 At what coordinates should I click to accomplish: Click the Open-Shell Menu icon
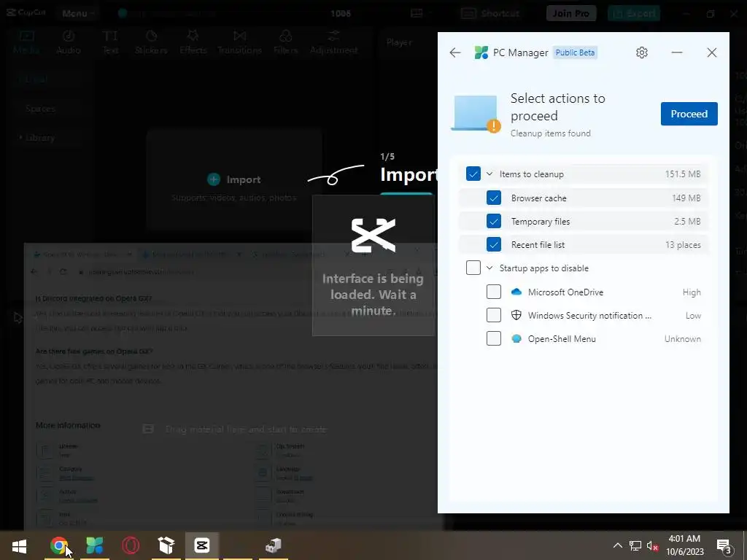click(516, 338)
